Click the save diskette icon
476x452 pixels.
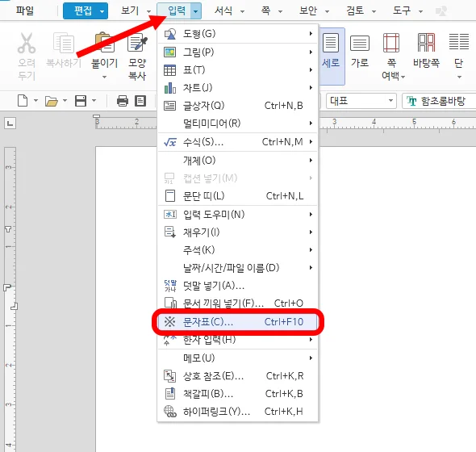(81, 101)
